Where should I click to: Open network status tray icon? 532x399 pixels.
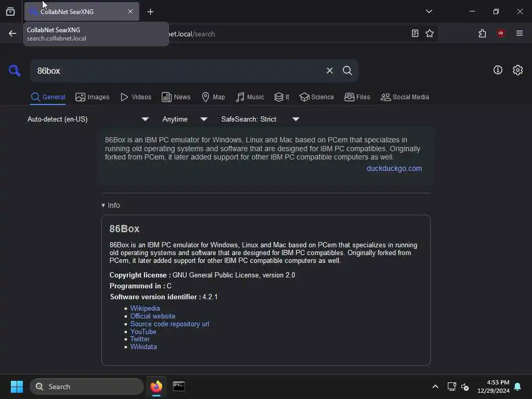point(451,387)
